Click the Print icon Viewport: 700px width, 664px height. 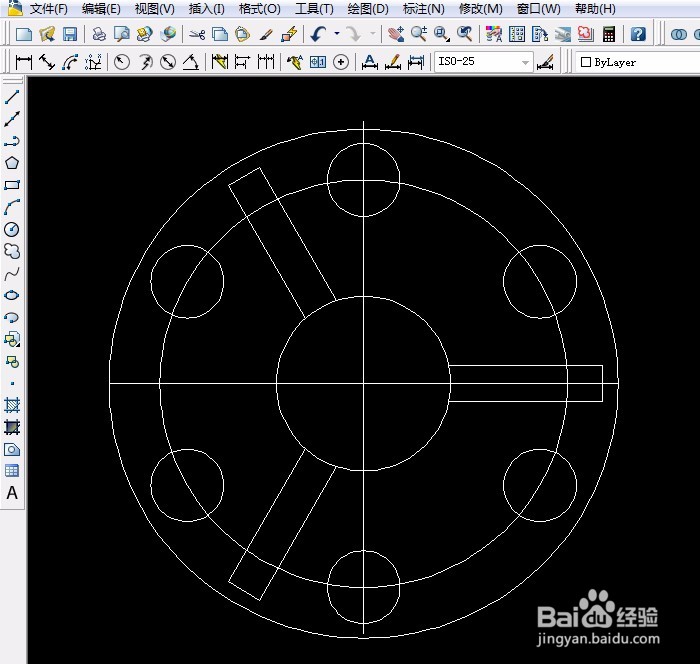pyautogui.click(x=99, y=33)
